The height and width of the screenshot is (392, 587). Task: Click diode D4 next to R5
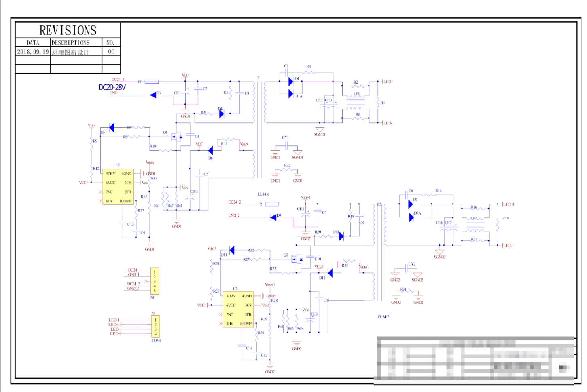(221, 114)
